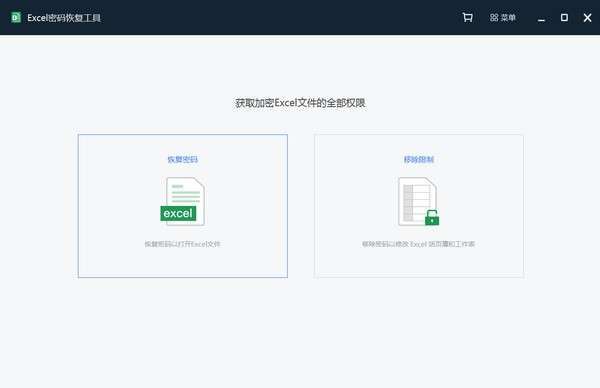600x388 pixels.
Task: Click the green excel document icon
Action: click(183, 201)
